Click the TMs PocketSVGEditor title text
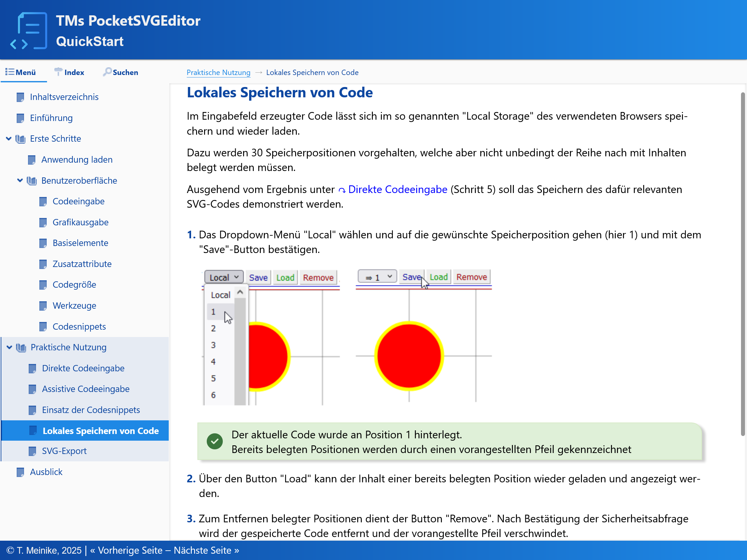Screen dimensions: 747x560 pyautogui.click(x=128, y=21)
